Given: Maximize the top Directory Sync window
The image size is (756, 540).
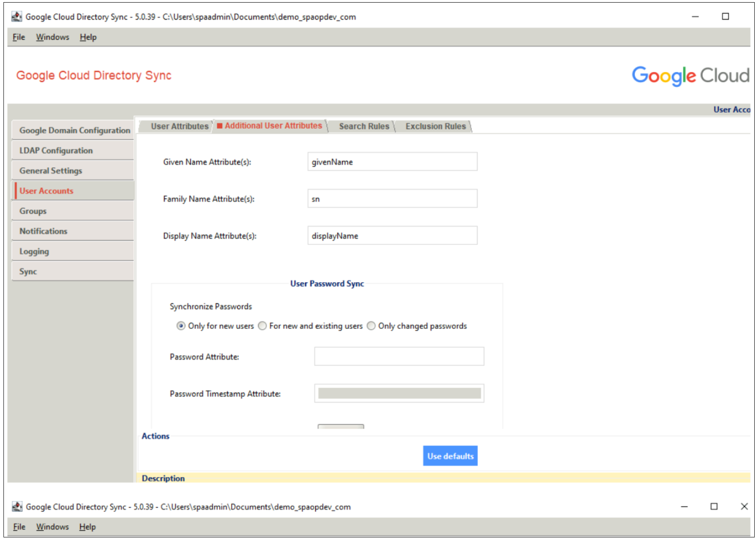Looking at the screenshot, I should (x=725, y=16).
